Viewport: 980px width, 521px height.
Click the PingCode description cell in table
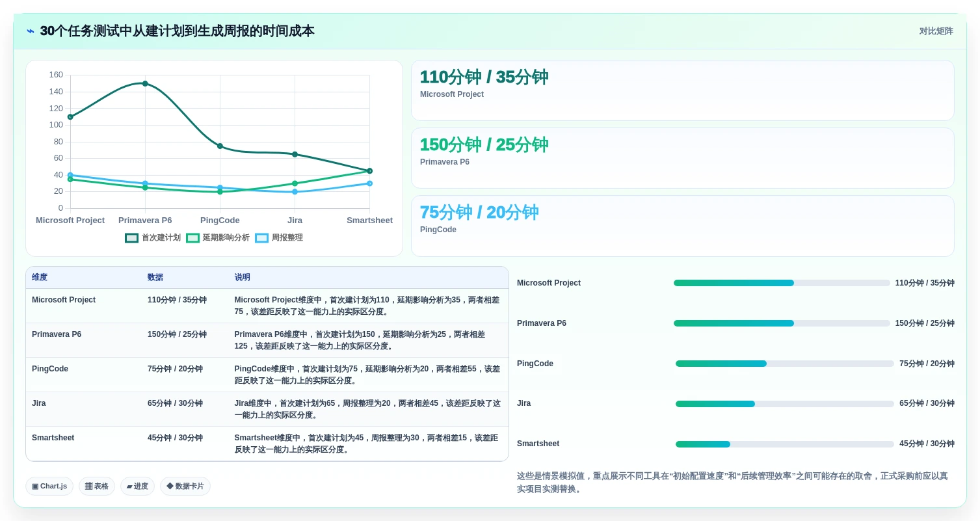(x=368, y=375)
